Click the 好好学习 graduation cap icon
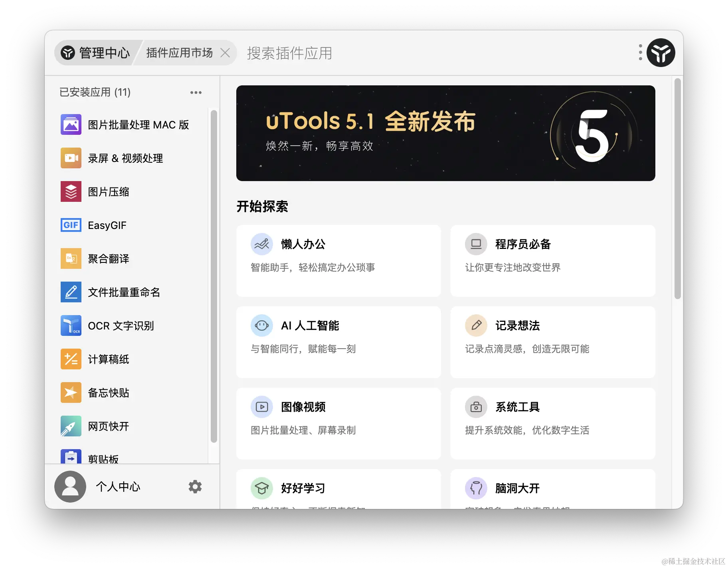The width and height of the screenshot is (728, 568). (262, 488)
